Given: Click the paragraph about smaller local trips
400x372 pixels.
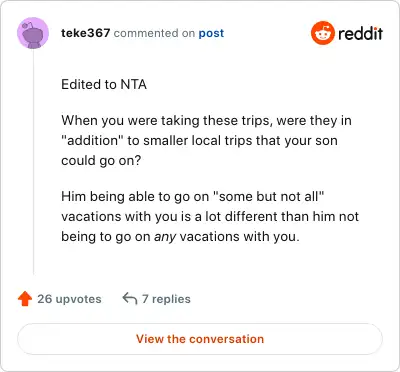Looking at the screenshot, I should coord(206,140).
